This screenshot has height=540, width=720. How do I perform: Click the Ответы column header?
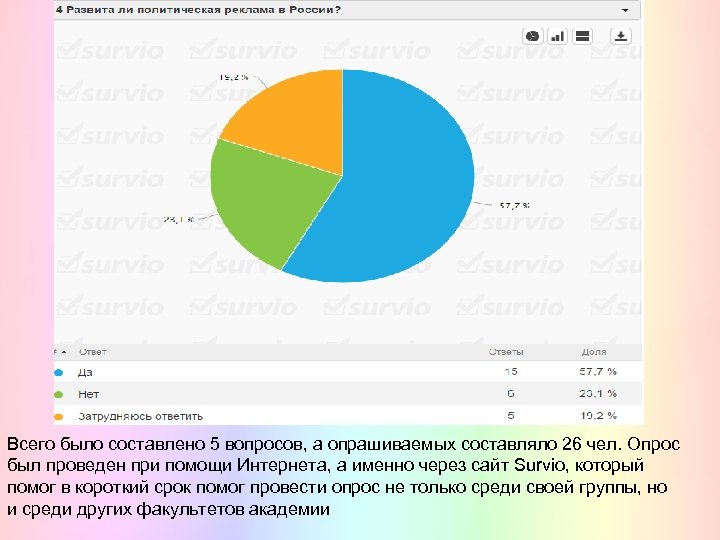506,352
